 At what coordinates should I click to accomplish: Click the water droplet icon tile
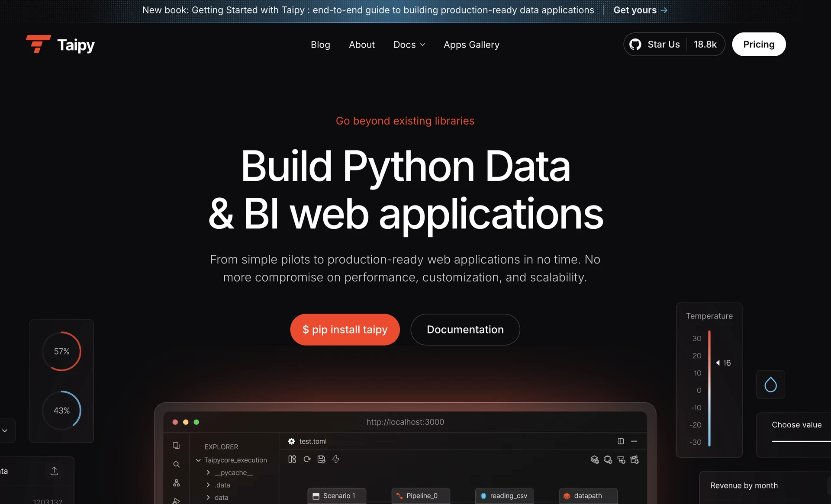770,385
